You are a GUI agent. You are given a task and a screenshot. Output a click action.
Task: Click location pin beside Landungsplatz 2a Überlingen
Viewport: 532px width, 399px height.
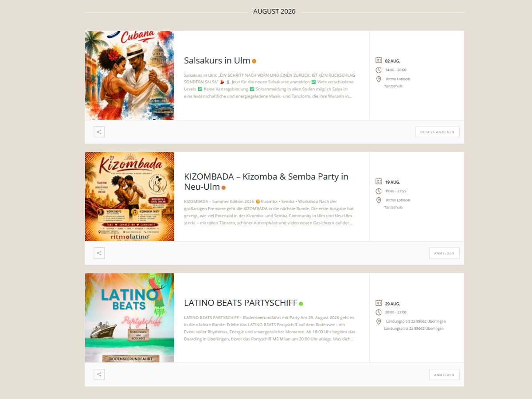pyautogui.click(x=379, y=321)
